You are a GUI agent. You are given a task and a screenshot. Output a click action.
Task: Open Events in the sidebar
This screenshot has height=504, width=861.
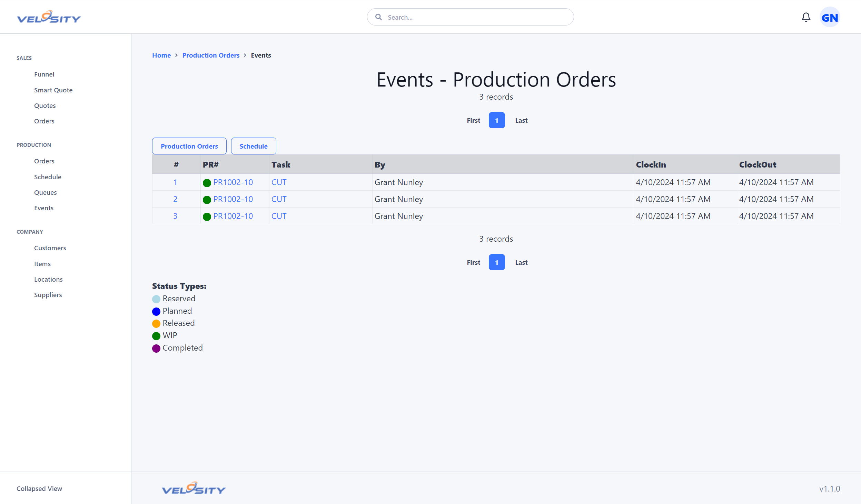(x=44, y=208)
